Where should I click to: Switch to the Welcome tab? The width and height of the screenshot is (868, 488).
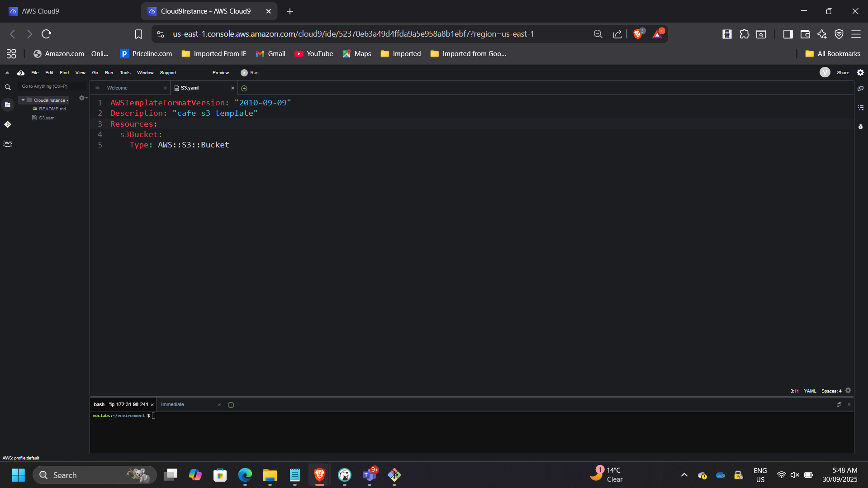tap(117, 88)
